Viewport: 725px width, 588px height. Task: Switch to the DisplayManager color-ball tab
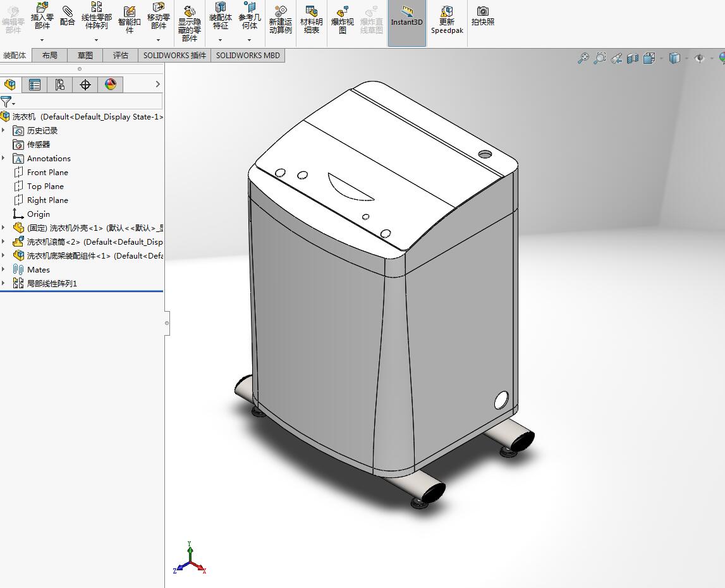(111, 85)
